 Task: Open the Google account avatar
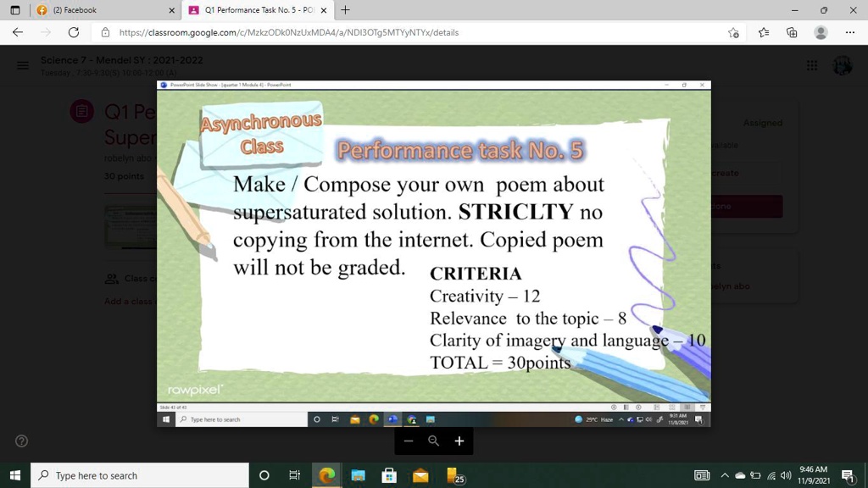[x=842, y=66]
